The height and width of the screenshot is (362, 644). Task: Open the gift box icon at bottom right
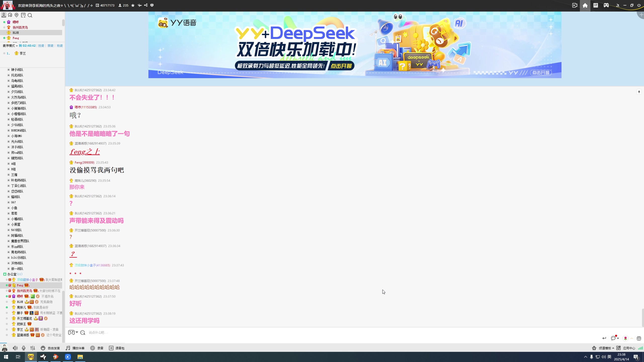(x=639, y=338)
